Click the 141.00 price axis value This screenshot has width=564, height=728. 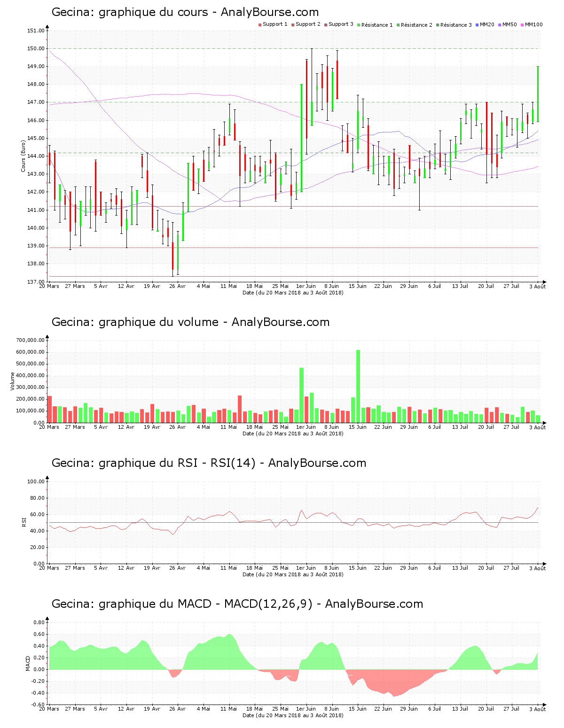(x=36, y=210)
